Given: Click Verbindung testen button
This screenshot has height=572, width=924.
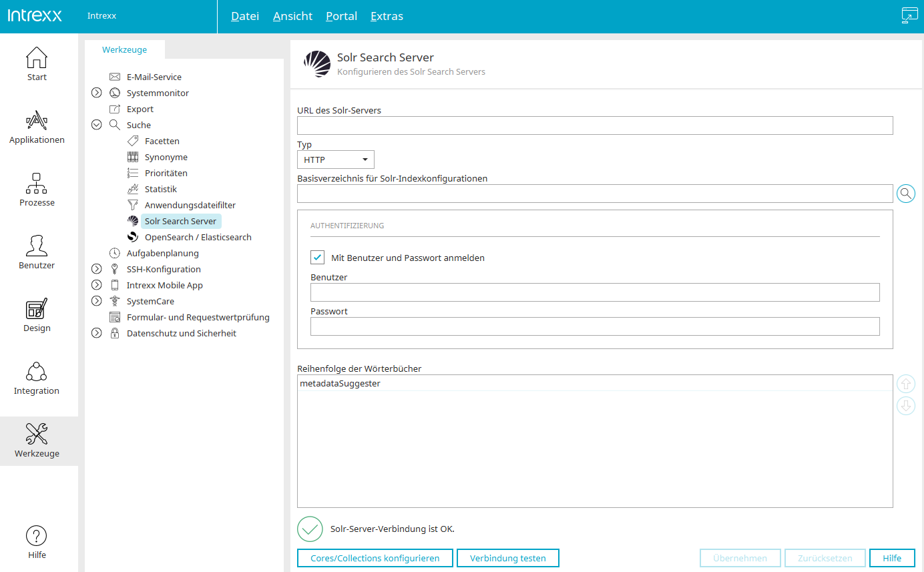Looking at the screenshot, I should pyautogui.click(x=507, y=558).
